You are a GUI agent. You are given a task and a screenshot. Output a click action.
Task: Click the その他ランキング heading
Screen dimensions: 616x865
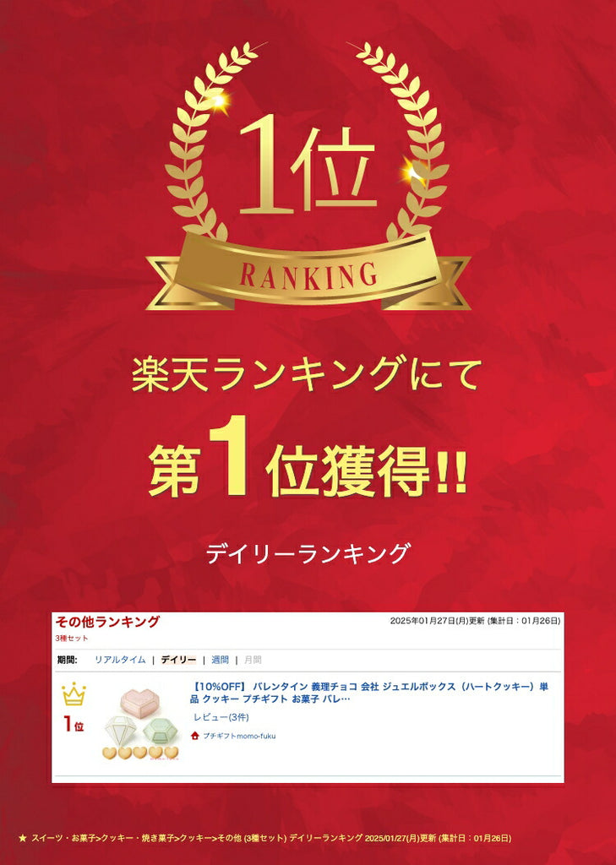pyautogui.click(x=107, y=622)
